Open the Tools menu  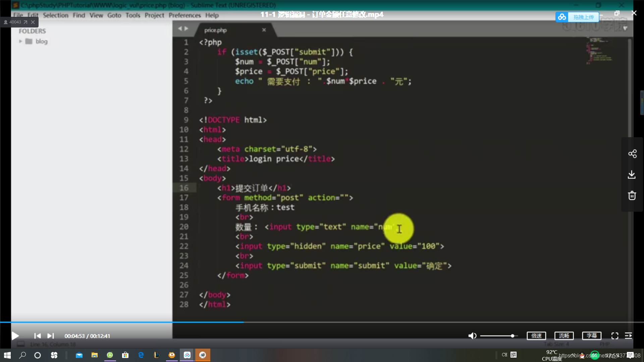click(133, 15)
